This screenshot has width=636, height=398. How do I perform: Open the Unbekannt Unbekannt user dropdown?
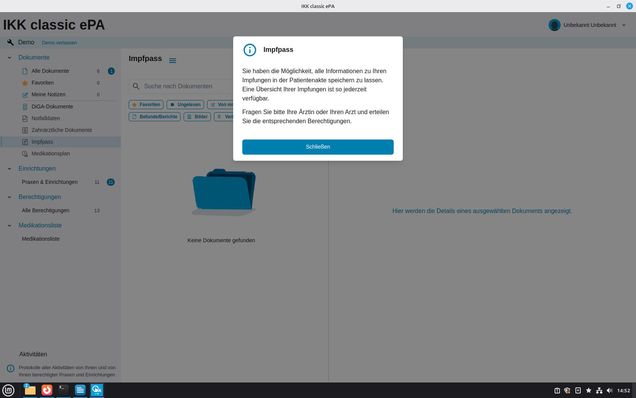[587, 25]
